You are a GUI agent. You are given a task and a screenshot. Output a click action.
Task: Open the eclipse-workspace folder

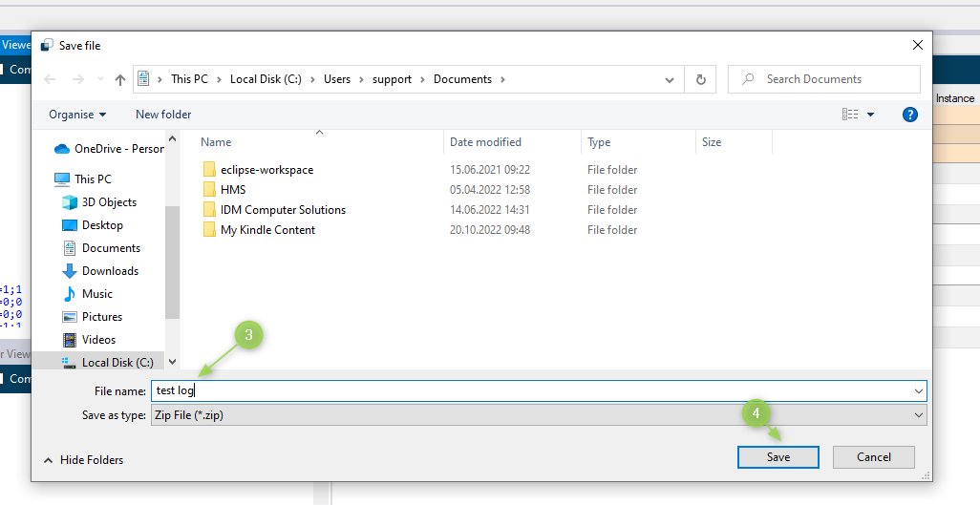pyautogui.click(x=266, y=170)
